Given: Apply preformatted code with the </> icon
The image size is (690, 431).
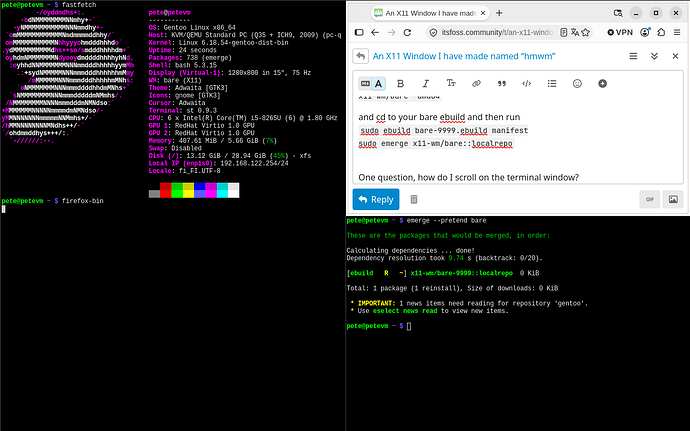Looking at the screenshot, I should click(x=526, y=84).
